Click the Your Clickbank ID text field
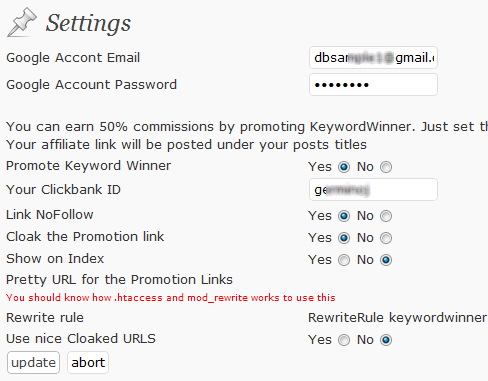Image resolution: width=488 pixels, height=381 pixels. (x=373, y=190)
